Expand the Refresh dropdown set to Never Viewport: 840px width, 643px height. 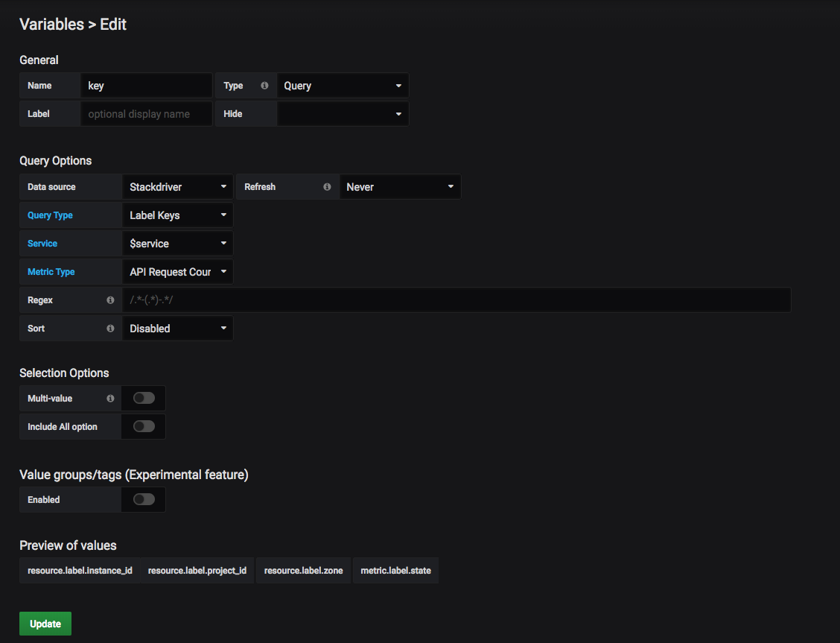pos(399,187)
